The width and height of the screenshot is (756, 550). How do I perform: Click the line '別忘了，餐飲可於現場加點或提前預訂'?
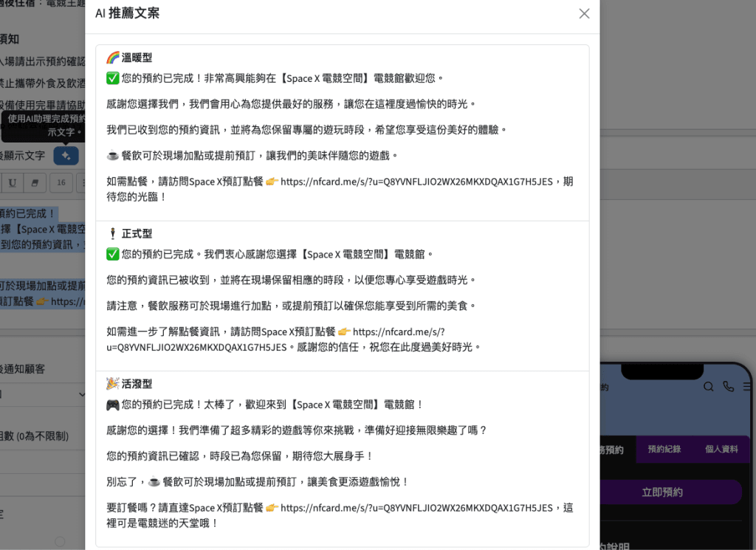(258, 482)
